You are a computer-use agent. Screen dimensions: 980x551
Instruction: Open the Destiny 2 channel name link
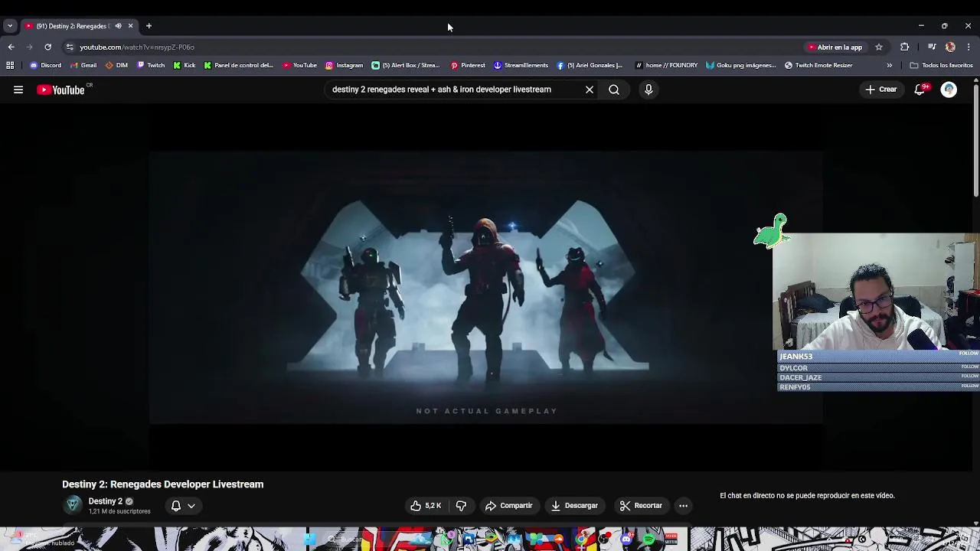[106, 501]
